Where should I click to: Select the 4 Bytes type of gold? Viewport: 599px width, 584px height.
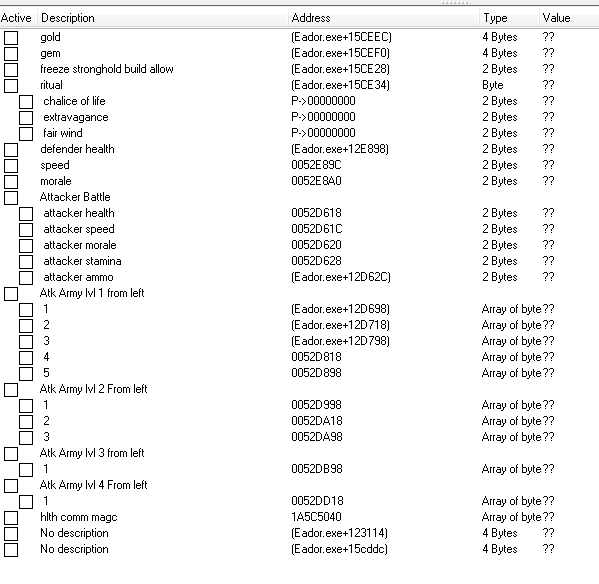[500, 37]
